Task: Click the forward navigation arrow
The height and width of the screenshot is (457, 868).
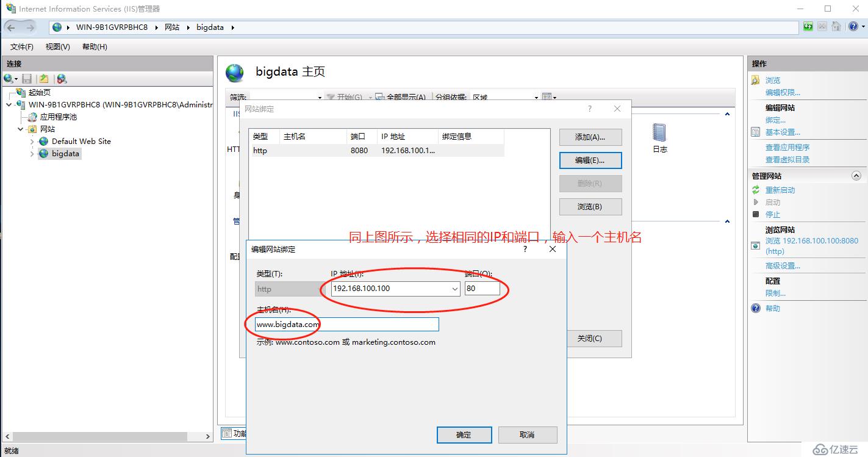Action: pyautogui.click(x=30, y=27)
